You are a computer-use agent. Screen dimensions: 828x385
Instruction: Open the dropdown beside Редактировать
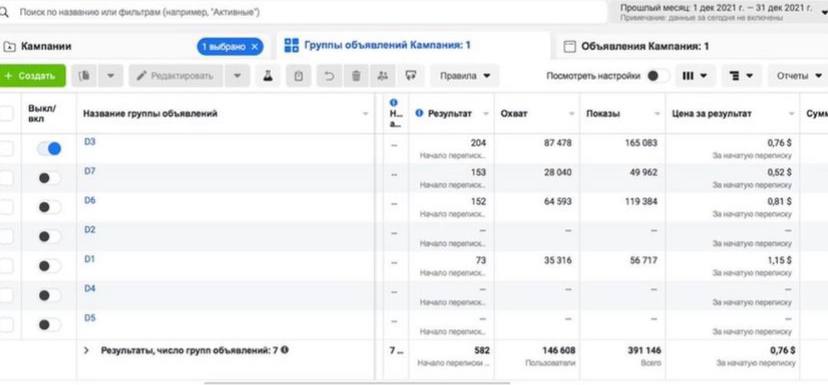click(x=237, y=76)
